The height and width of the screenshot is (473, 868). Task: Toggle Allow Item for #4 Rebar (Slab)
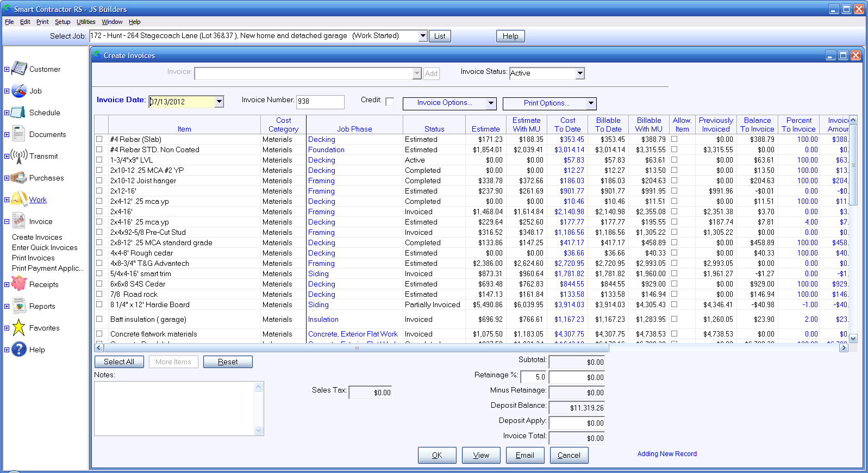click(x=674, y=139)
